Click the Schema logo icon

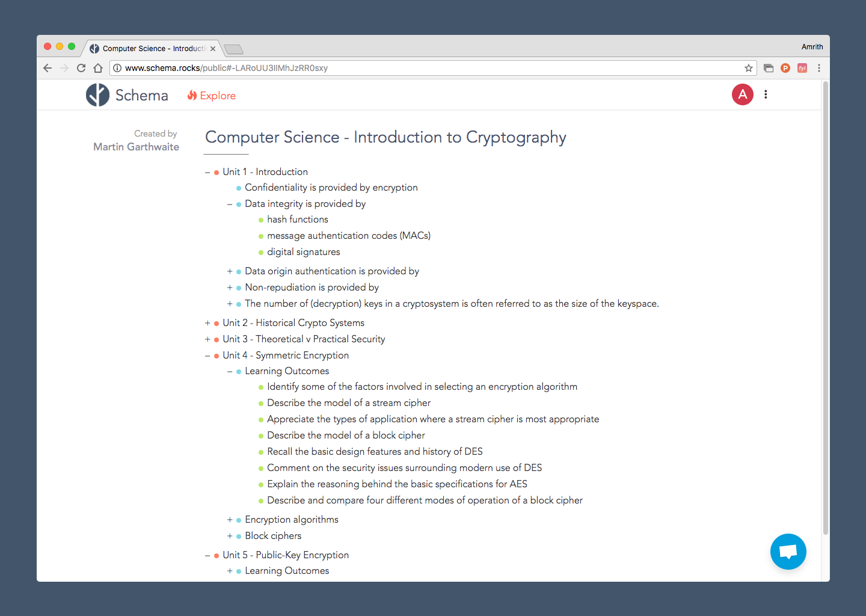tap(97, 95)
